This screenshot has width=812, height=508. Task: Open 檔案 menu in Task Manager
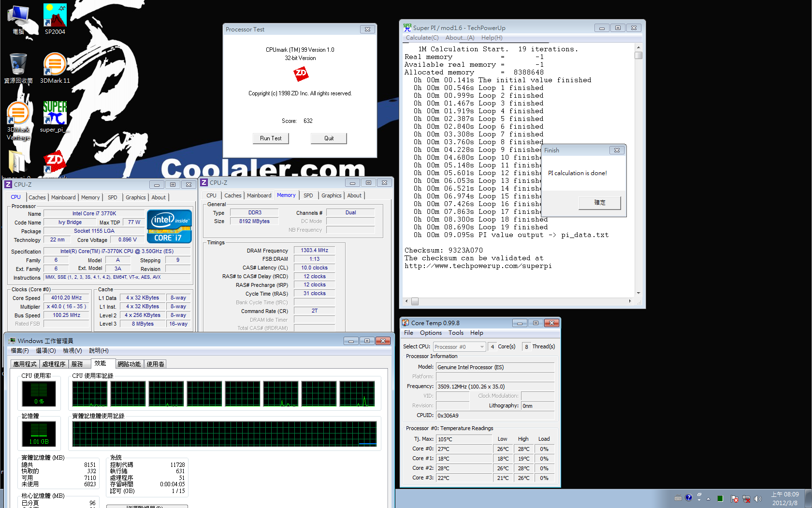(x=20, y=351)
